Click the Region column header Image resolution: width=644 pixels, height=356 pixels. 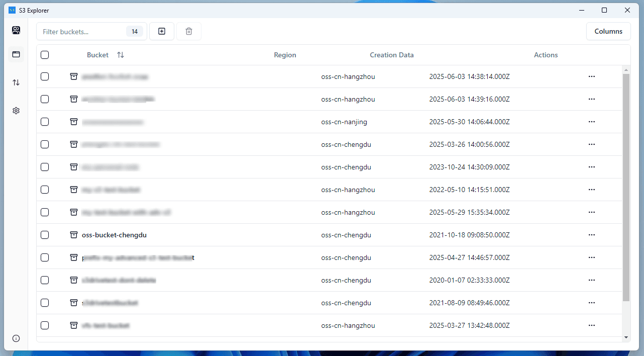285,55
